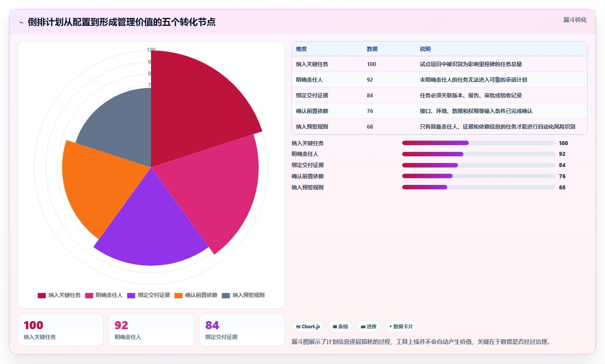Toggle the 纳入关键任务 legend swatch
605x364 pixels.
(42, 295)
